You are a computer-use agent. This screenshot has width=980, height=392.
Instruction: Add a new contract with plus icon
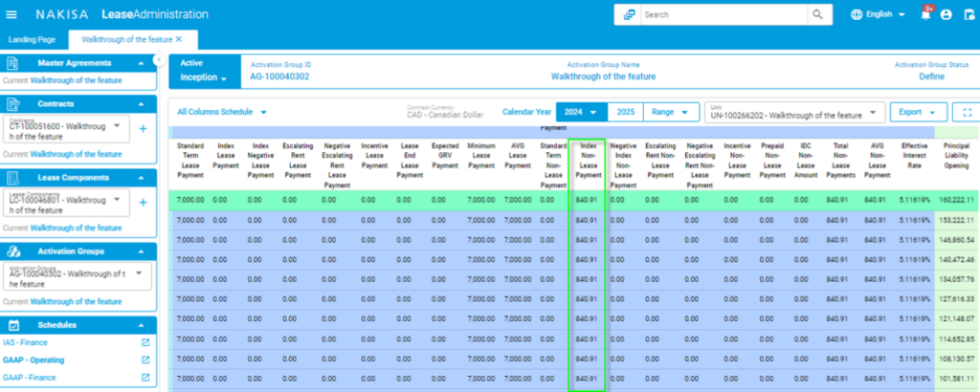143,128
